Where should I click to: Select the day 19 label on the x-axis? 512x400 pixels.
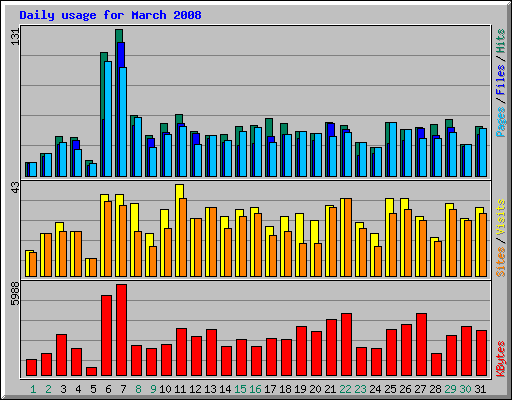click(x=300, y=389)
